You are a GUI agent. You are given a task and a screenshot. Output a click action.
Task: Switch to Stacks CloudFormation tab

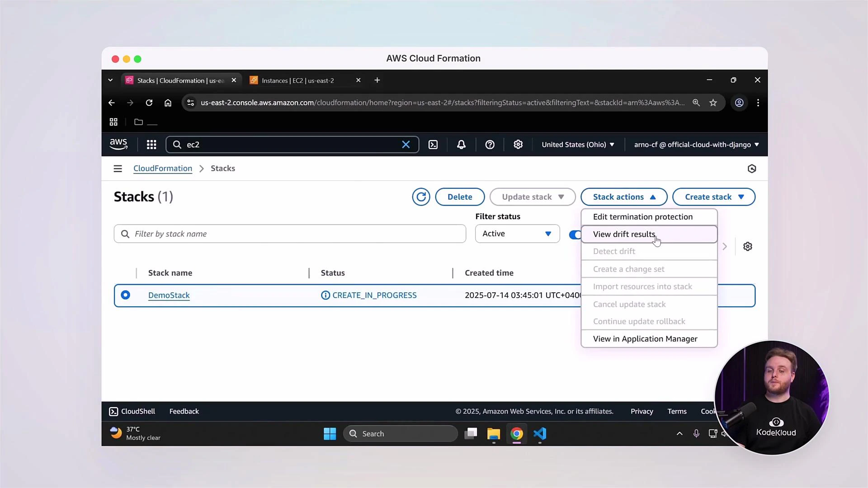pos(181,80)
